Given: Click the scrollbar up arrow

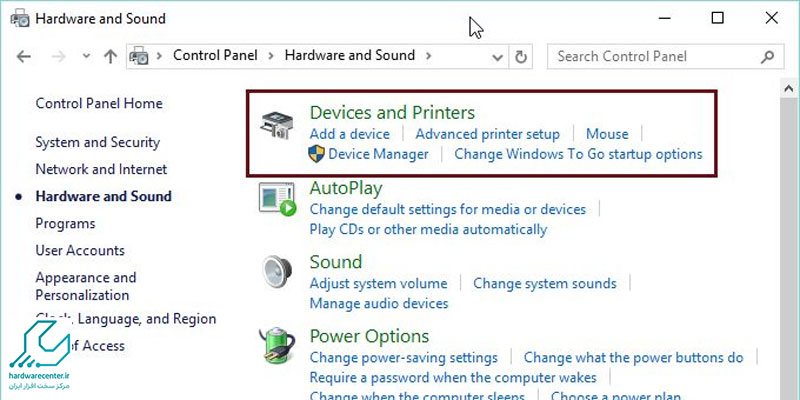Looking at the screenshot, I should 789,89.
